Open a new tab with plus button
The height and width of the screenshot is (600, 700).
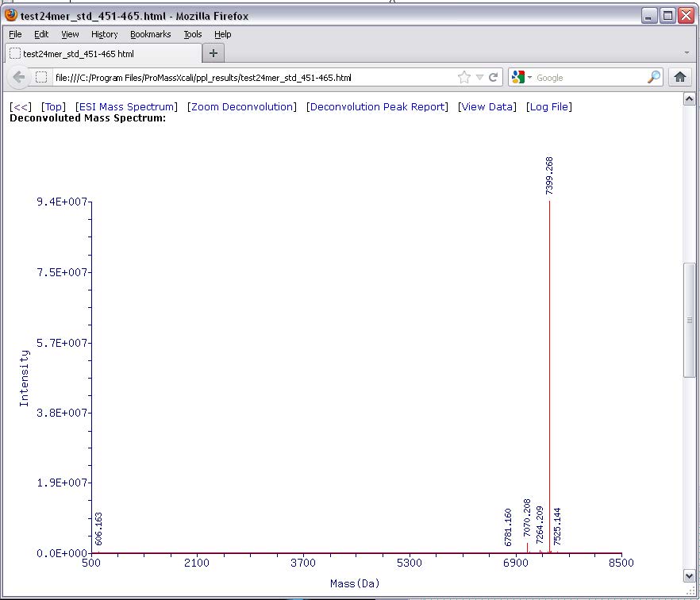point(213,53)
